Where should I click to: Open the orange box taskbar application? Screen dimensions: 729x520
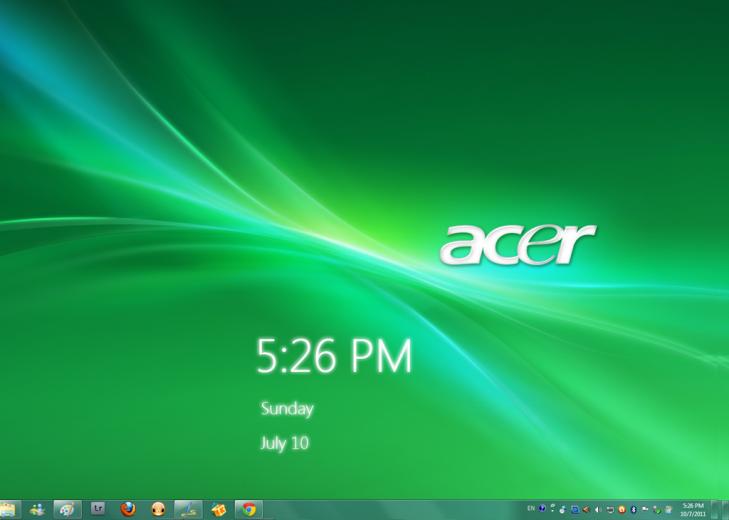(219, 510)
